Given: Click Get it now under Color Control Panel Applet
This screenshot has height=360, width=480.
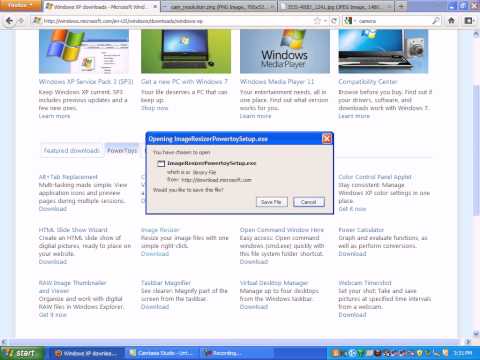Looking at the screenshot, I should (x=352, y=209).
